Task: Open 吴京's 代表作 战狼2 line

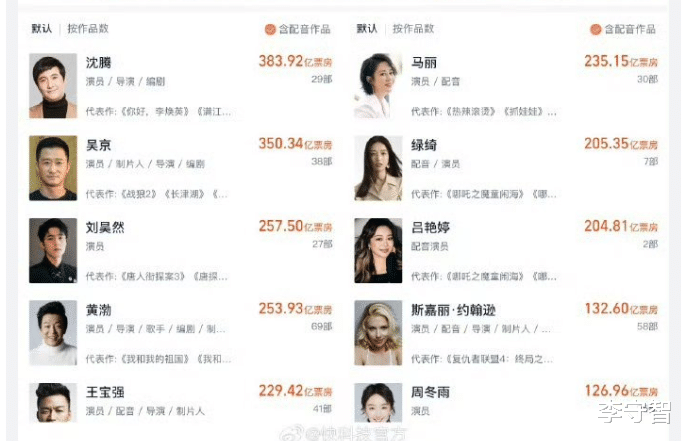Action: 157,194
